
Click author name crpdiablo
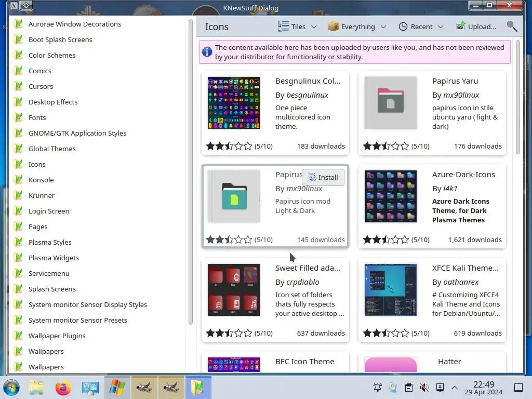(303, 282)
